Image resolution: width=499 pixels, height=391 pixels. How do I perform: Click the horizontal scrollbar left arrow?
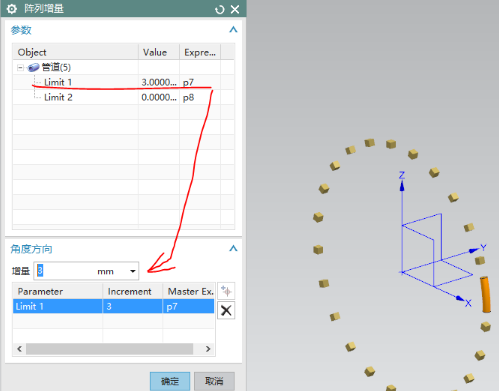(19, 349)
